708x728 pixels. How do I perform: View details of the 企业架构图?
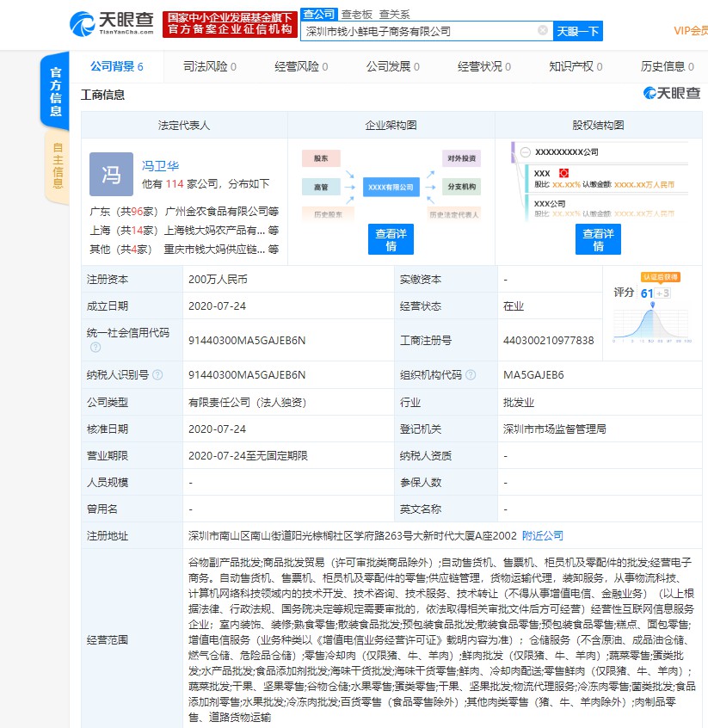391,239
